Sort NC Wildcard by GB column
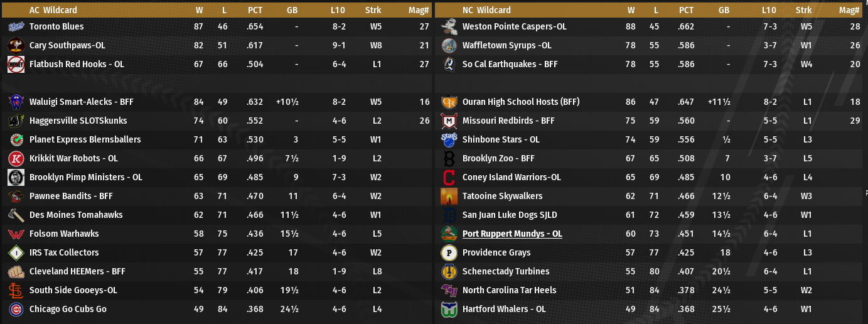Screen dimensions: 868x324 tap(724, 10)
